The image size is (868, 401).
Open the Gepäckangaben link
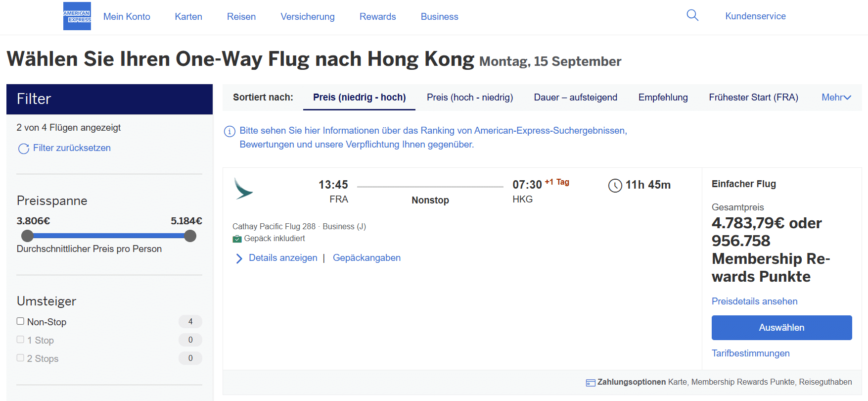pos(366,257)
